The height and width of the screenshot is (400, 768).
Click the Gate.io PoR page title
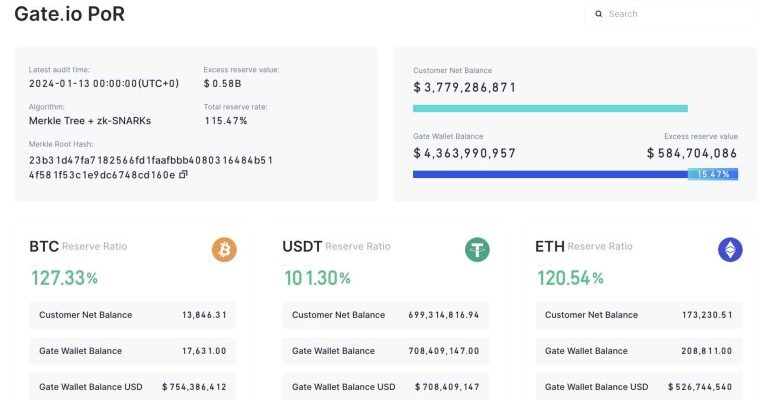tap(70, 14)
